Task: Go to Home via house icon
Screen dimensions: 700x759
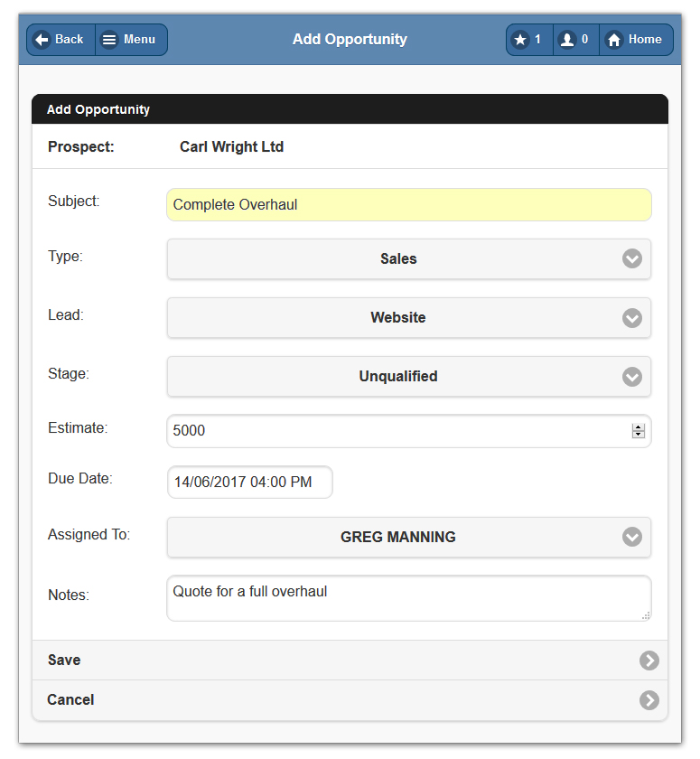Action: (x=614, y=40)
